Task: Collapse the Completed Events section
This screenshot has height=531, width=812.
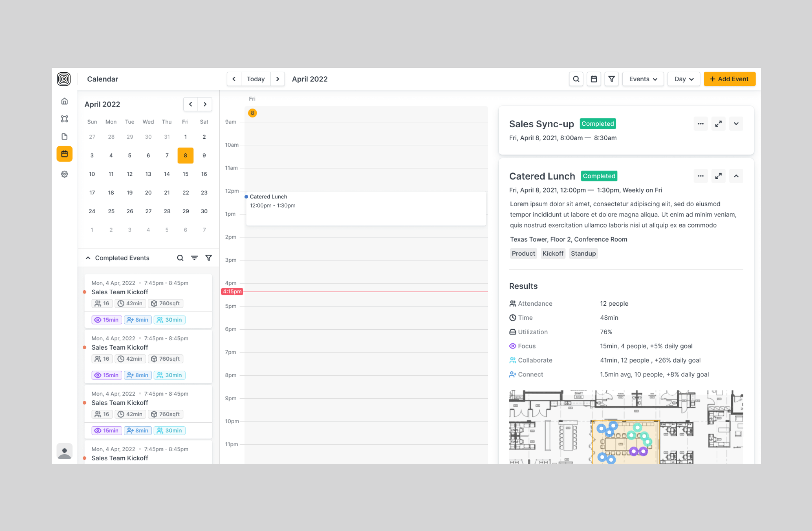Action: point(88,258)
